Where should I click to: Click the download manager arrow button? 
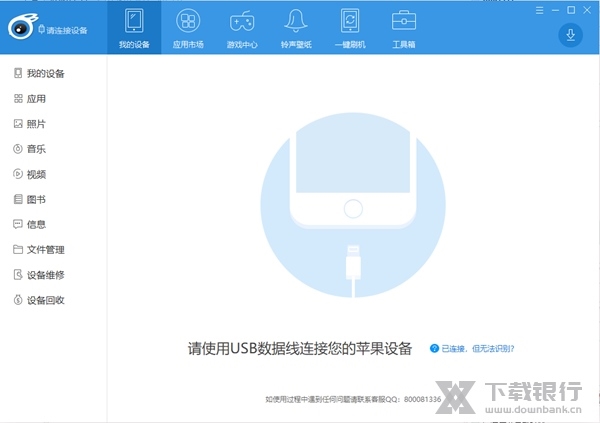point(570,35)
